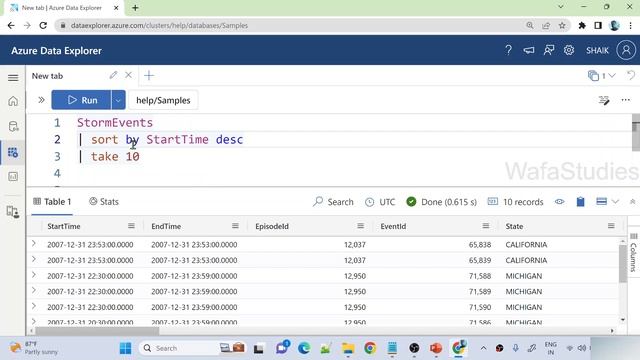Image resolution: width=640 pixels, height=360 pixels.
Task: Open the EpisodeId column menu
Action: 360,226
